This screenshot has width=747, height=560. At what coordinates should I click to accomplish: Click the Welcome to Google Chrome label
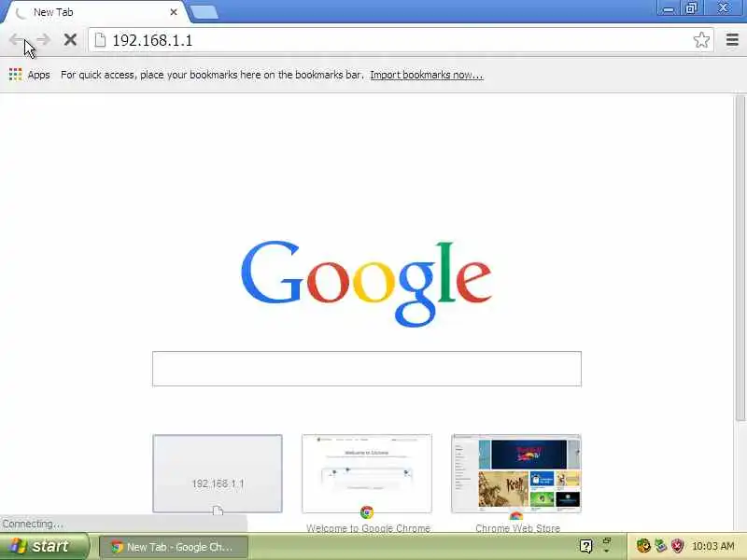tap(368, 527)
